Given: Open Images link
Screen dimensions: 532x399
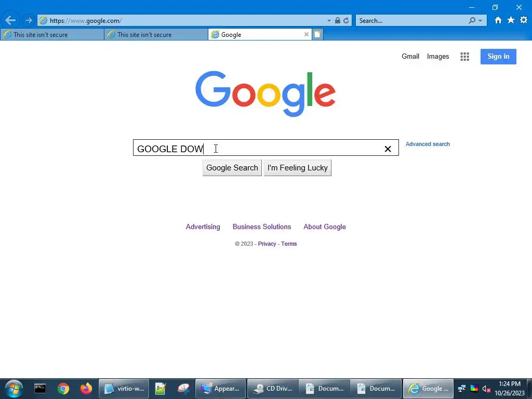Looking at the screenshot, I should tap(437, 56).
